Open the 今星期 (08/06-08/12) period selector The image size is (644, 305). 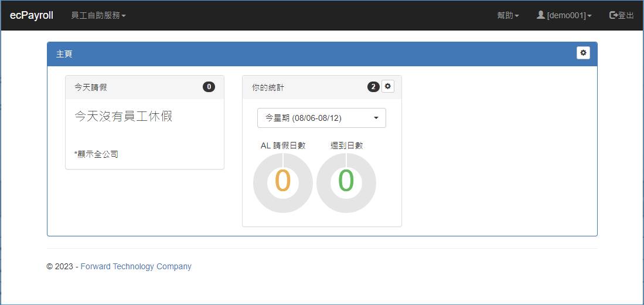pos(321,118)
